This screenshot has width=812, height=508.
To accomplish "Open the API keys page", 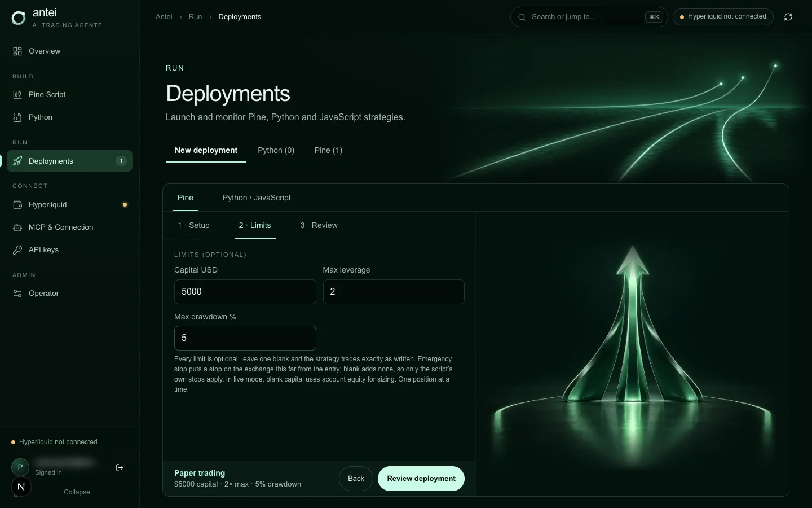I will 69,250.
